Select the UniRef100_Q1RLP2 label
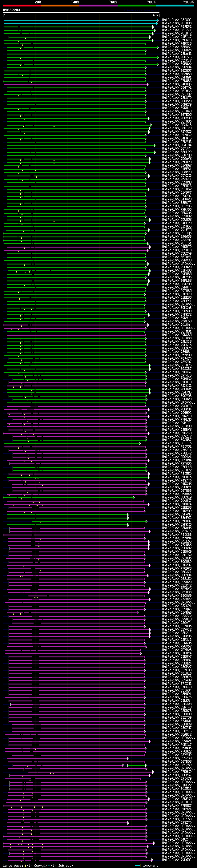197x868 pixels. 177,785
